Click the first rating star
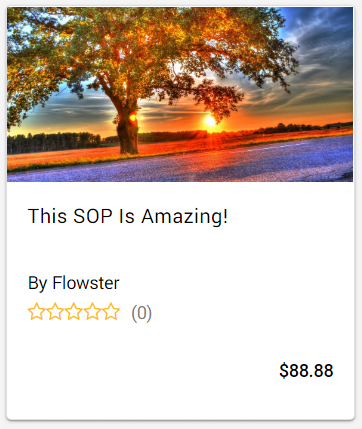The height and width of the screenshot is (429, 362). (37, 312)
